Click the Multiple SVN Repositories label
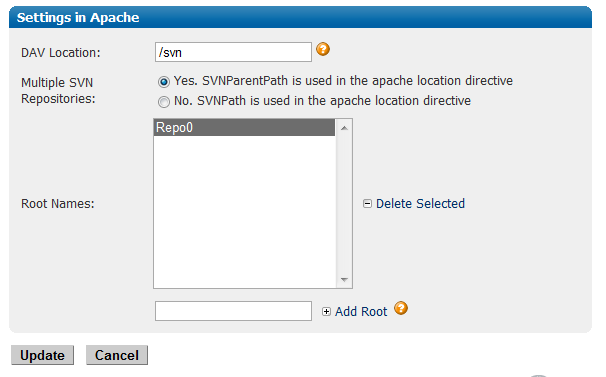This screenshot has height=377, width=606. (58, 91)
